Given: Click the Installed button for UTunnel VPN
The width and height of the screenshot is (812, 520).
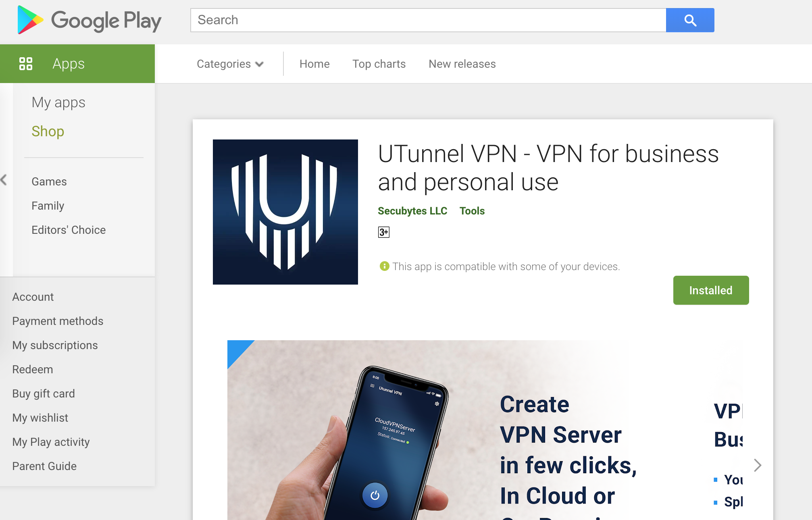Looking at the screenshot, I should coord(711,290).
